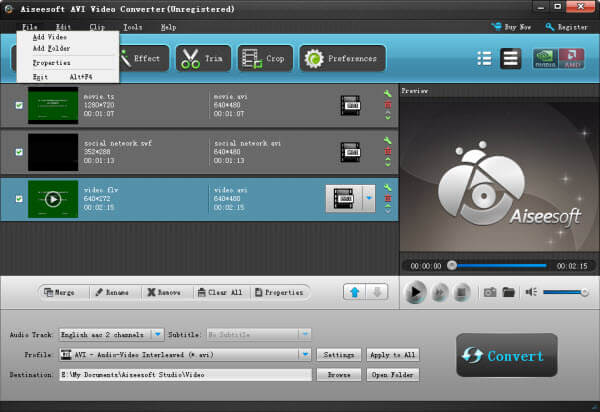The image size is (600, 412).
Task: Uncheck the social network.swf checkbox
Action: pos(19,152)
